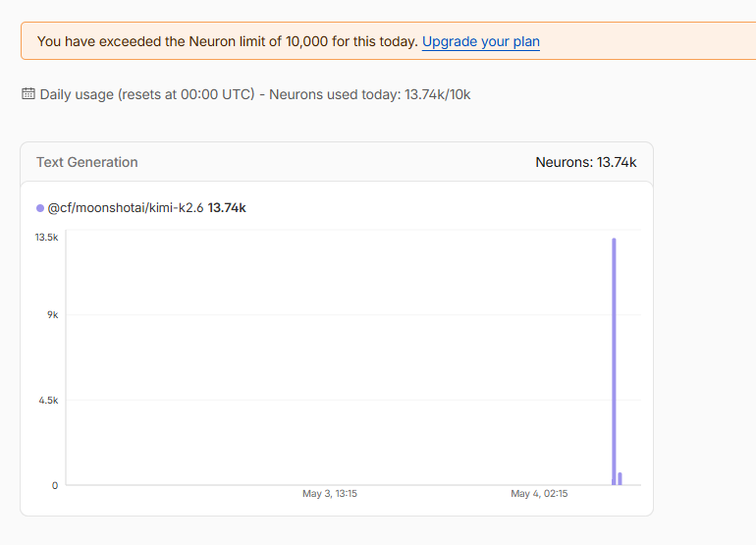Click the Daily usage resets text
Image resolution: width=756 pixels, height=545 pixels.
(x=147, y=94)
